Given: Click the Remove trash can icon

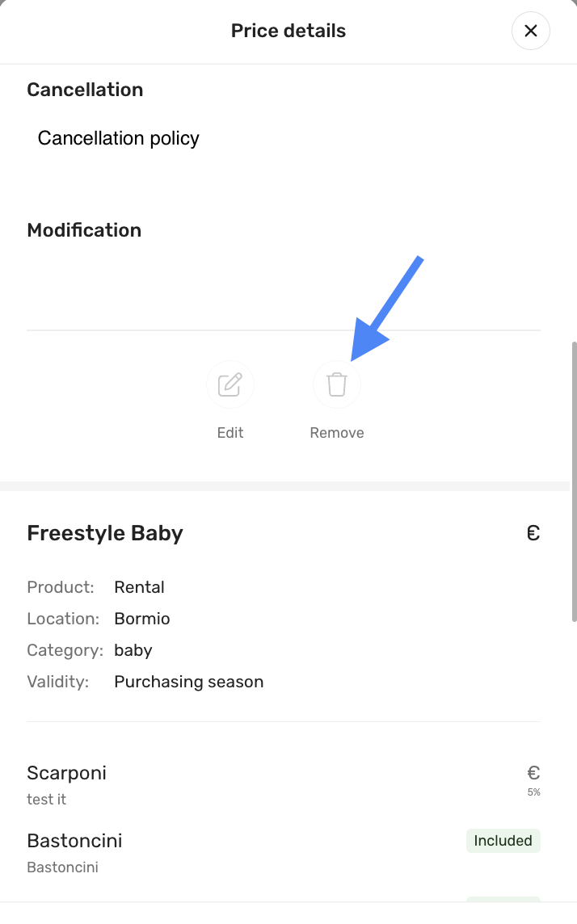Looking at the screenshot, I should (x=337, y=384).
